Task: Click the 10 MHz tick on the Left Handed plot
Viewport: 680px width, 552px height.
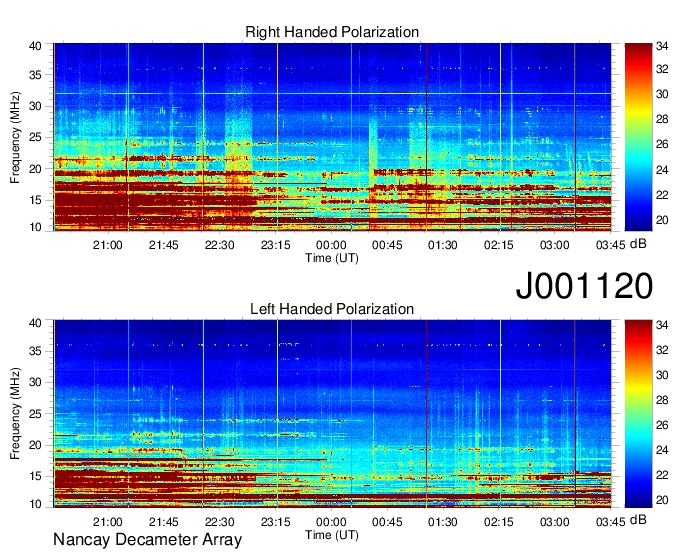Action: 35,504
